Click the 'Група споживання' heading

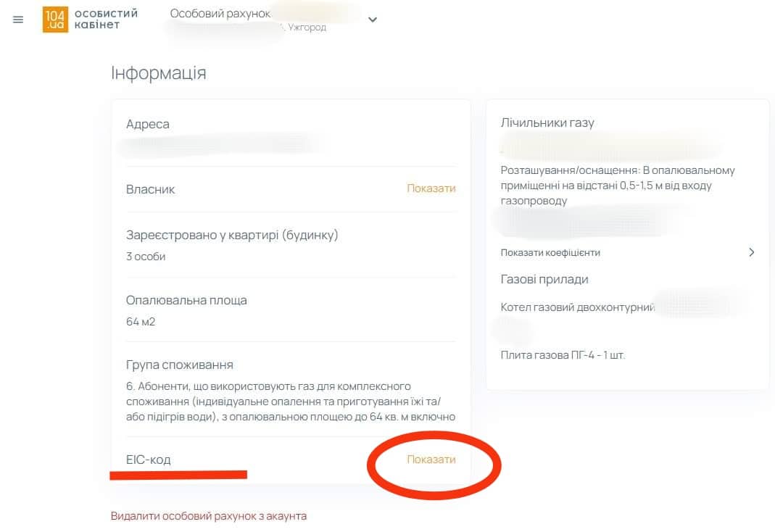(x=180, y=365)
